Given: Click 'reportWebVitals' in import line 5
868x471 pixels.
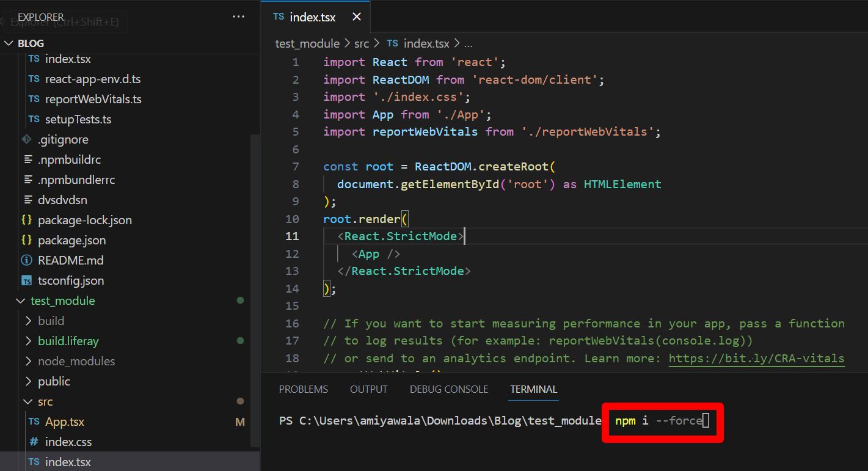Looking at the screenshot, I should click(x=426, y=131).
